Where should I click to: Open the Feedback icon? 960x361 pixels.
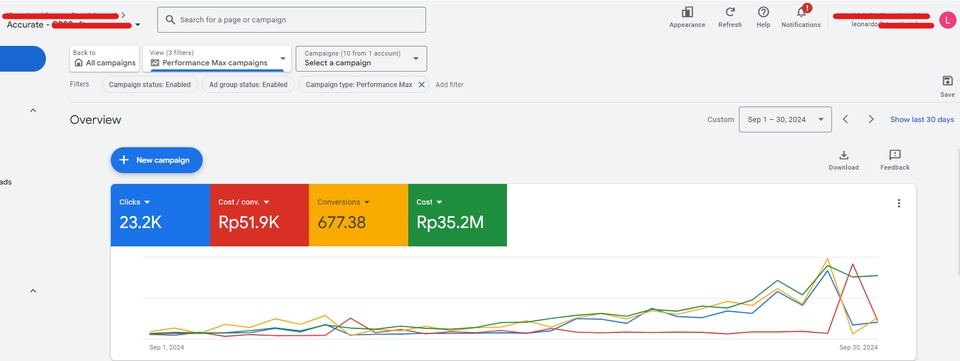[894, 155]
